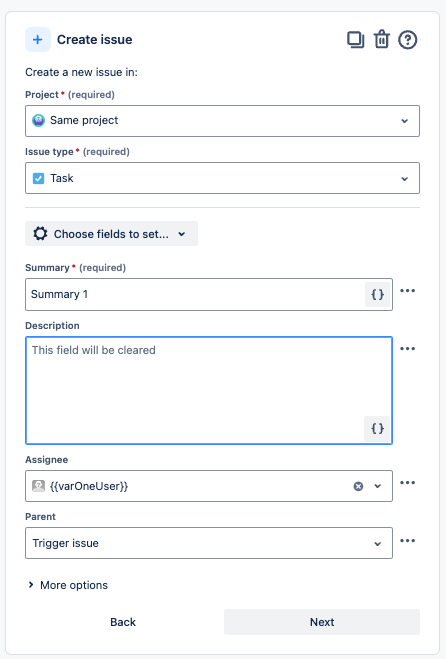
Task: Expand the More options section
Action: [68, 585]
